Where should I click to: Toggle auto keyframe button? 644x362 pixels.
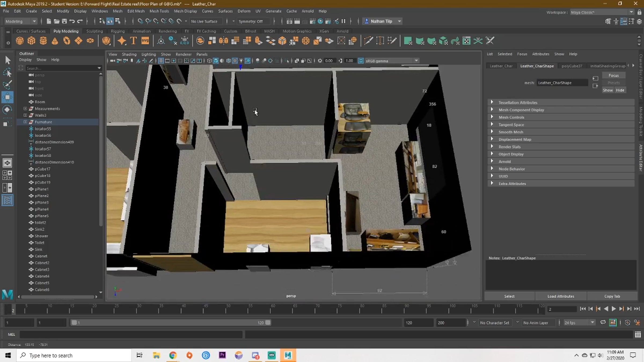(627, 323)
